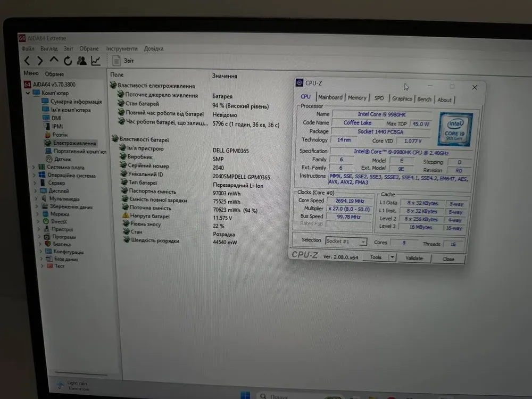Open the Tools dropdown arrow in CPU-Z
This screenshot has height=399, width=532.
pos(392,257)
